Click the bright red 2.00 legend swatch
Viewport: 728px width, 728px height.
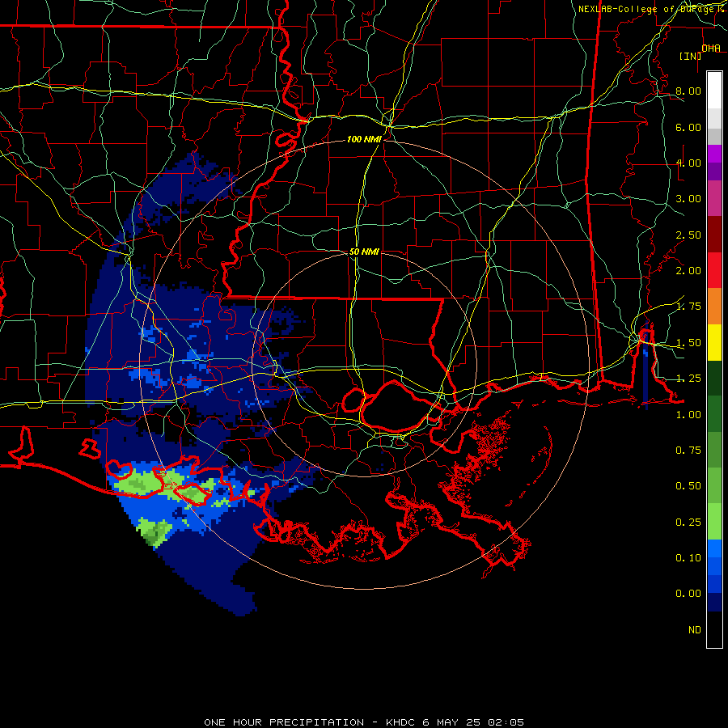[714, 270]
